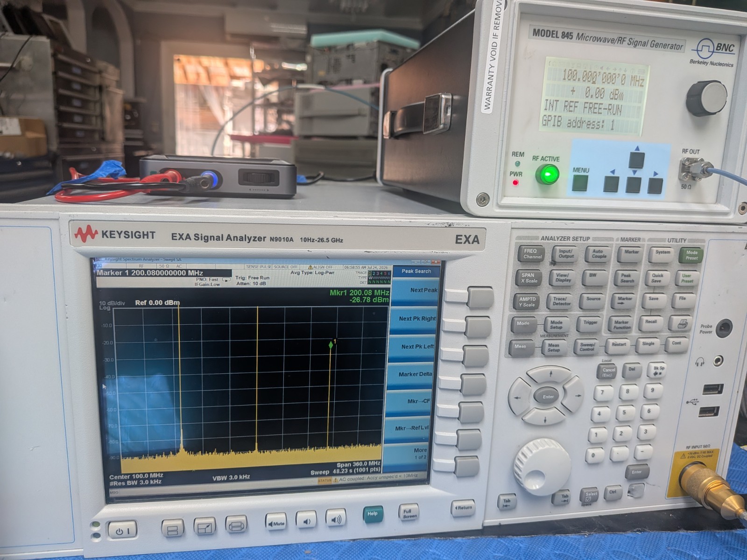Screen dimensions: 747x560
Task: Tap the Quick Save key
Action: coord(656,278)
